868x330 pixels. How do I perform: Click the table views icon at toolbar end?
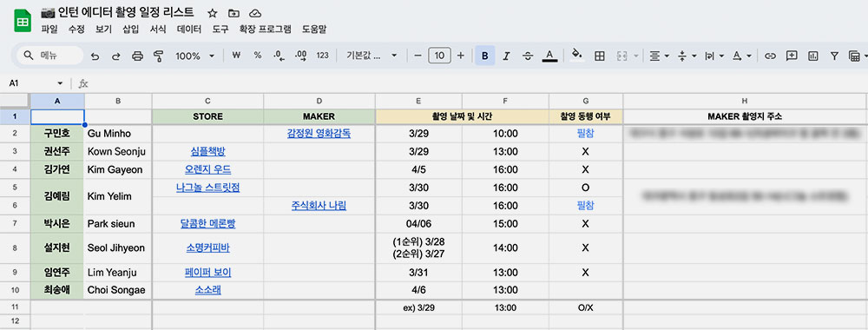click(853, 56)
